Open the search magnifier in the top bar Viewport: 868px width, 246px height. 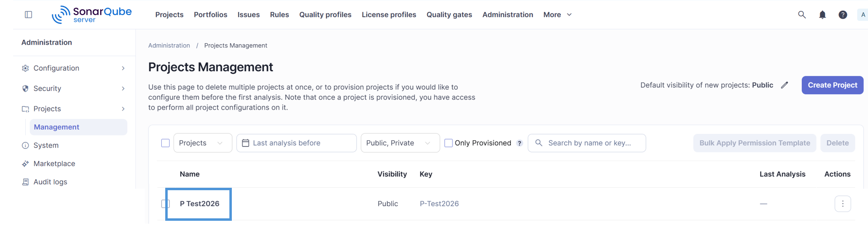pos(802,15)
